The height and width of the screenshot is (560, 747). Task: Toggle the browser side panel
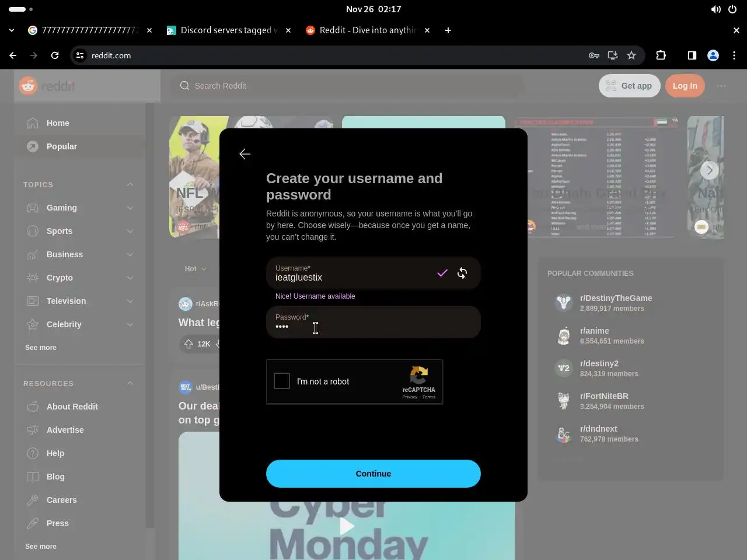pyautogui.click(x=692, y=55)
